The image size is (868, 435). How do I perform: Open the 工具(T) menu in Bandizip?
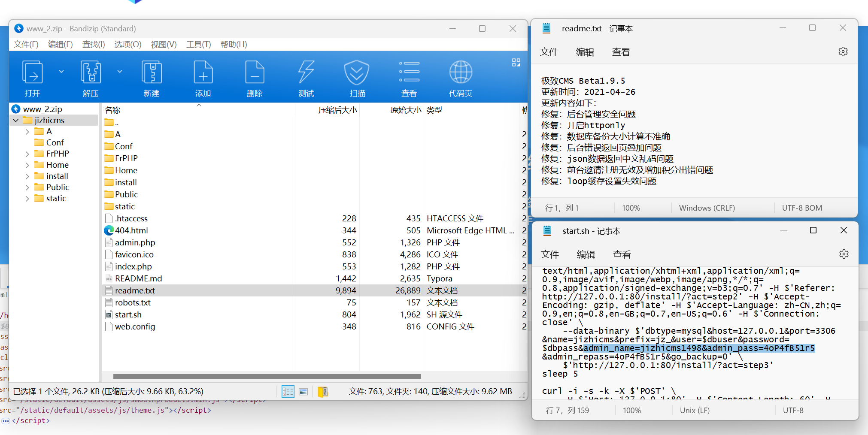[198, 45]
